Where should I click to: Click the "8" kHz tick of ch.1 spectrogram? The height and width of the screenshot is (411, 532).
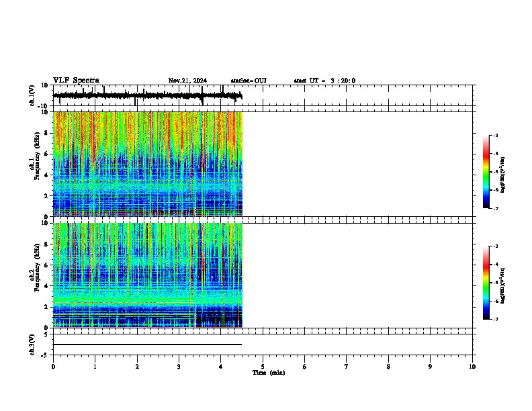pos(47,133)
